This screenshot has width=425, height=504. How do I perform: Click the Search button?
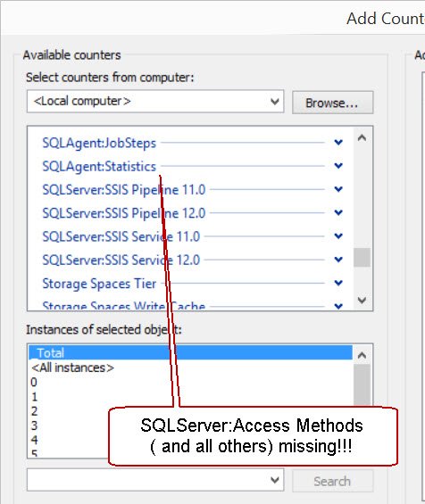click(333, 481)
